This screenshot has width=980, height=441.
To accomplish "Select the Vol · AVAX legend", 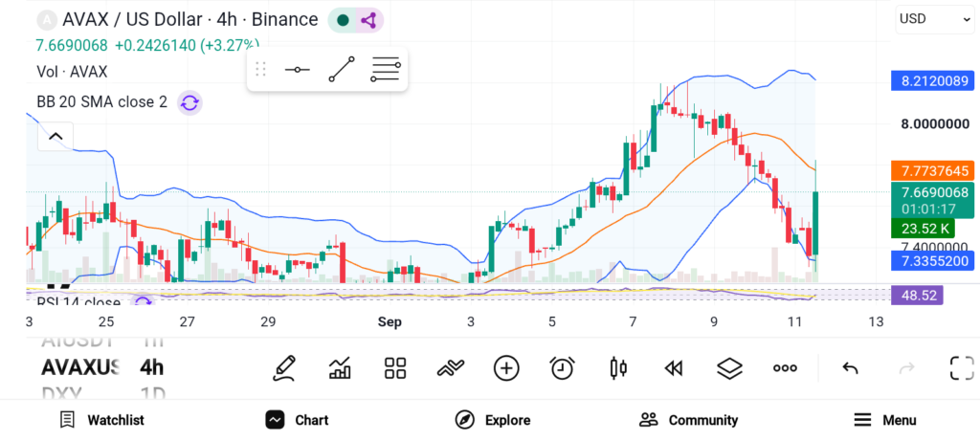I will 72,72.
